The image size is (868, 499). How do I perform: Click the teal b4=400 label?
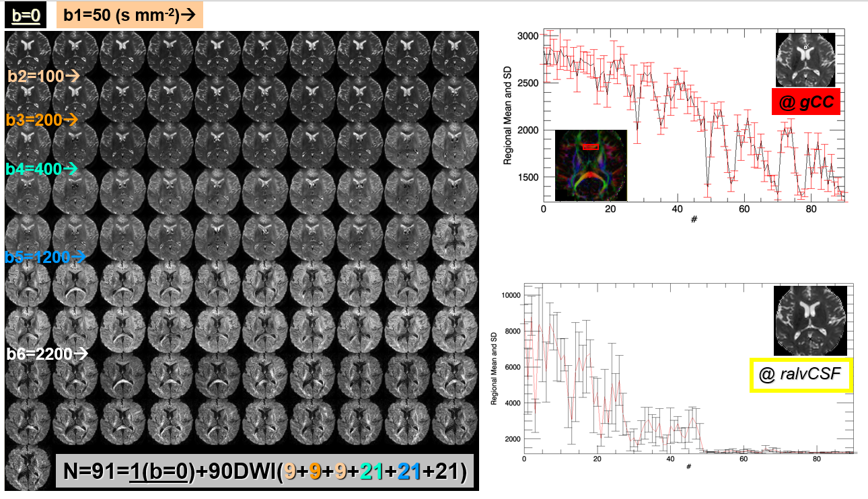coord(42,167)
